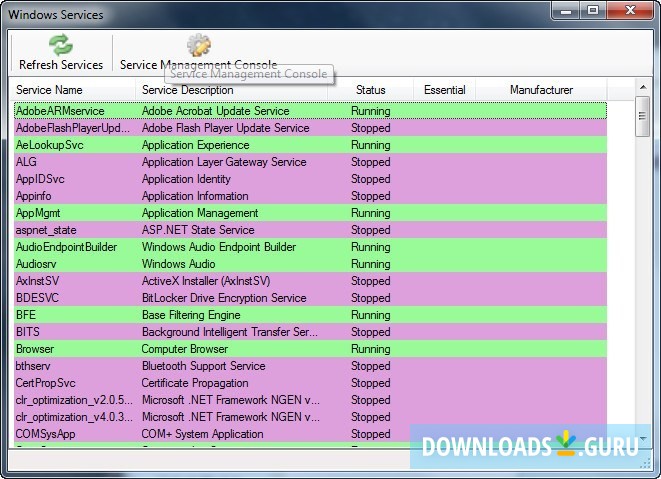Click ActiveX Installer (AxInstSV) description
The image size is (661, 479).
[206, 281]
